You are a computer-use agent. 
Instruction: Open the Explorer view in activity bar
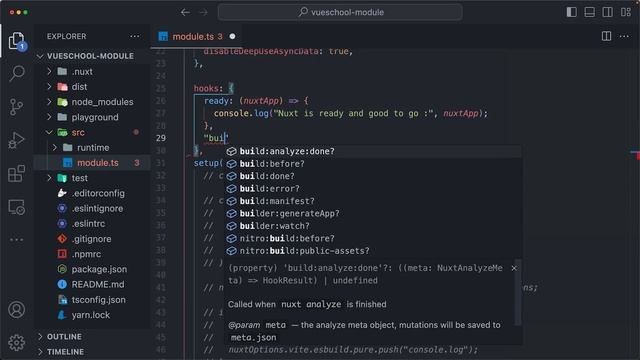(17, 41)
